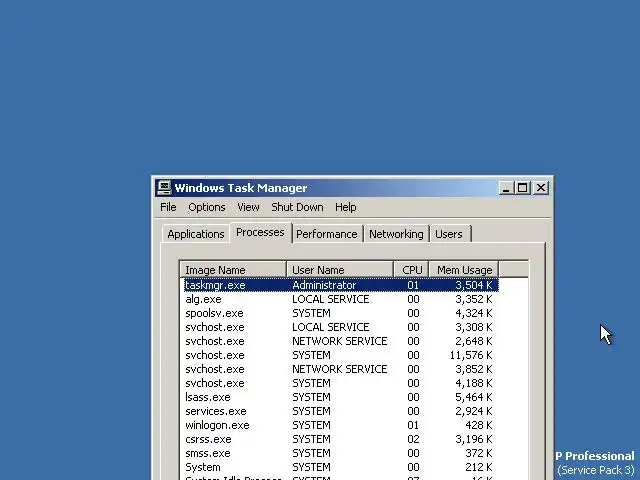Image resolution: width=640 pixels, height=480 pixels.
Task: Sort by Image Name column header
Action: 233,270
